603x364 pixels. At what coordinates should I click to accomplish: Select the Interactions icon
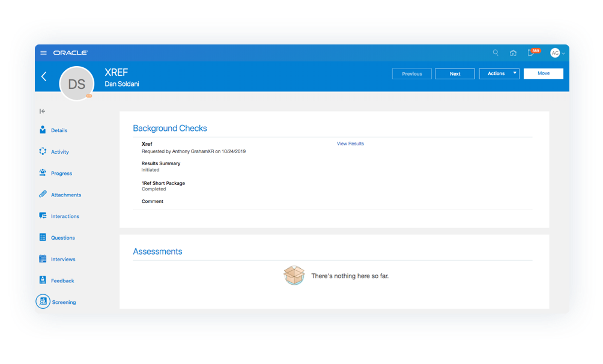click(43, 216)
